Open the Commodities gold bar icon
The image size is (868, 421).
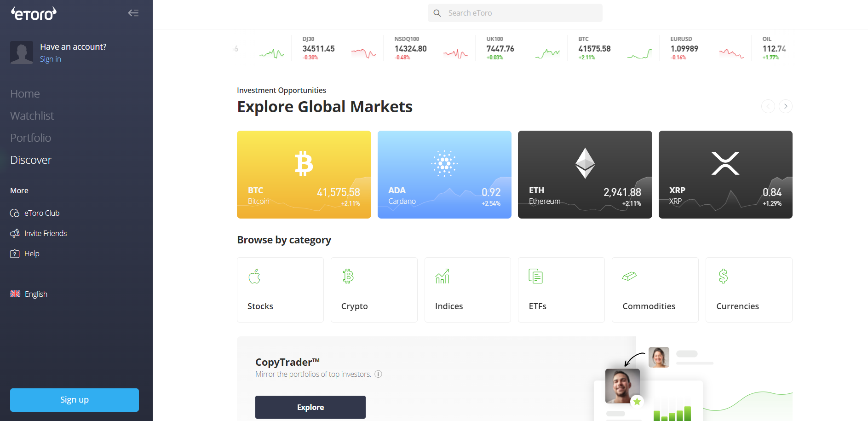click(629, 276)
